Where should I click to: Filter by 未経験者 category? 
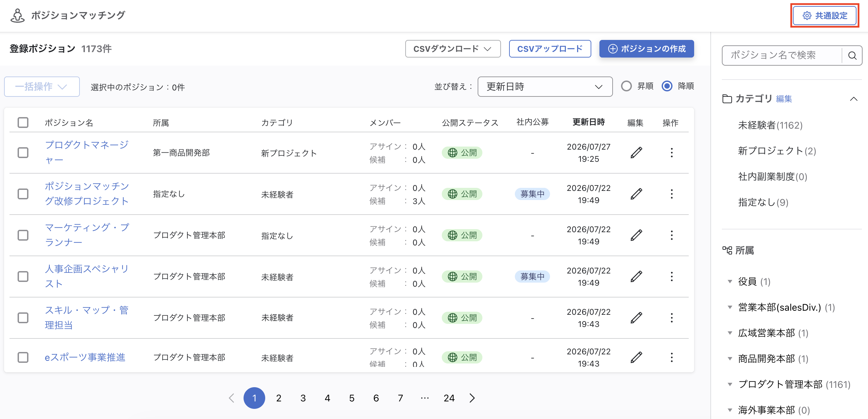(770, 125)
